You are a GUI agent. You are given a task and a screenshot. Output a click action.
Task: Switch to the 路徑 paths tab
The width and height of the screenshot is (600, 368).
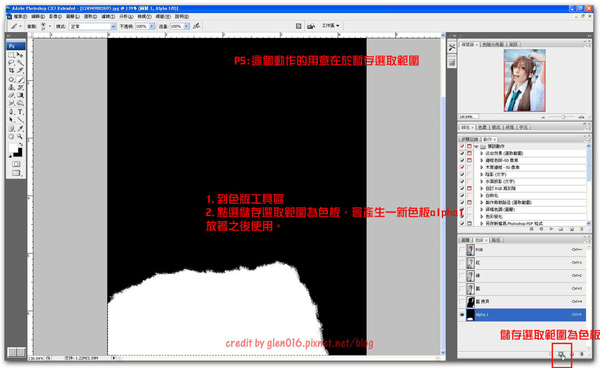[x=496, y=240]
